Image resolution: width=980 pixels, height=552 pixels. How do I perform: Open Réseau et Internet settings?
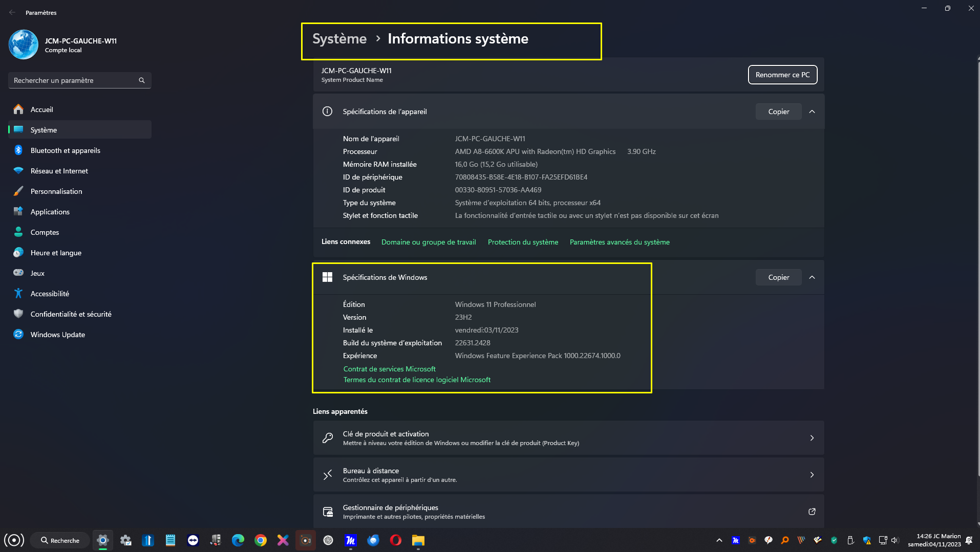[x=80, y=171]
